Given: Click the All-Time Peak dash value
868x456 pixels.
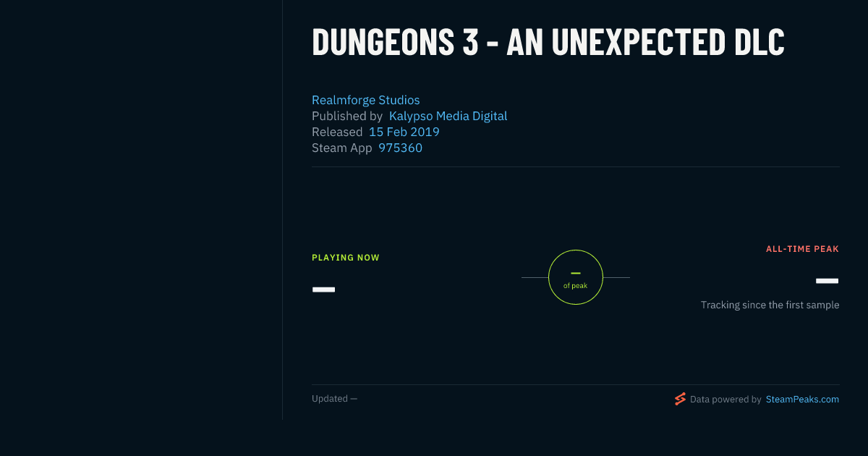Looking at the screenshot, I should pyautogui.click(x=827, y=281).
